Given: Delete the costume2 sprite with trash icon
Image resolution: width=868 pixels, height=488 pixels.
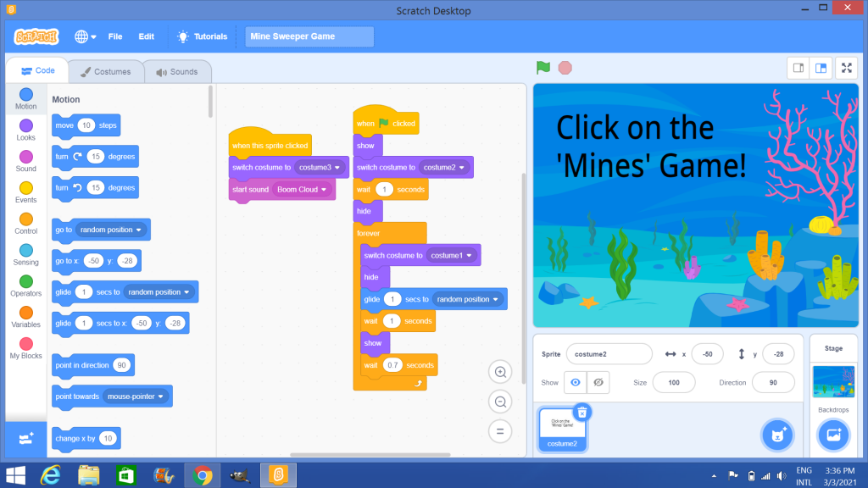Looking at the screenshot, I should (x=581, y=412).
